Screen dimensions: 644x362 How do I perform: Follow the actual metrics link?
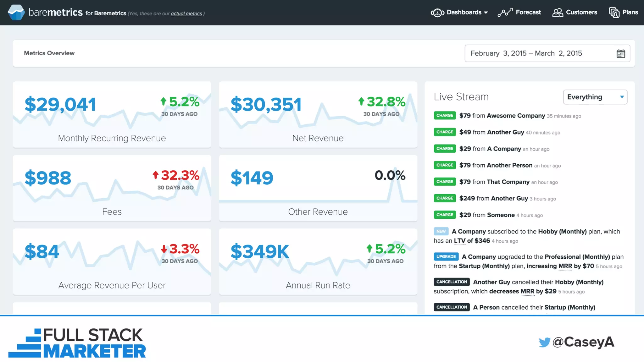tap(186, 14)
